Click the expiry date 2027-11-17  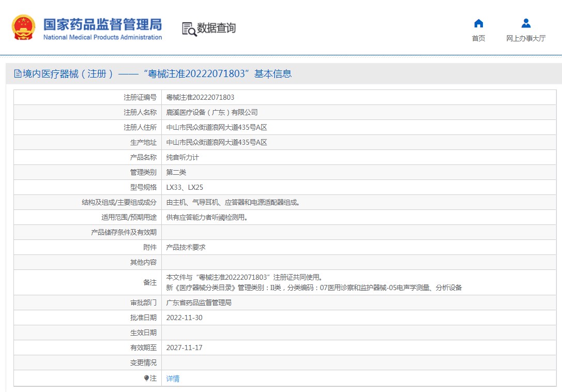184,348
